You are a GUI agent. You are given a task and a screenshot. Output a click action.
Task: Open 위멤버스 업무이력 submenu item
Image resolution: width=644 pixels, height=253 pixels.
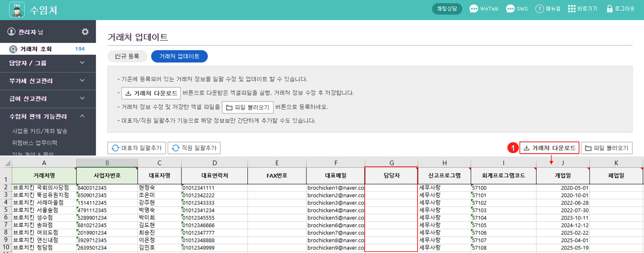tap(34, 143)
